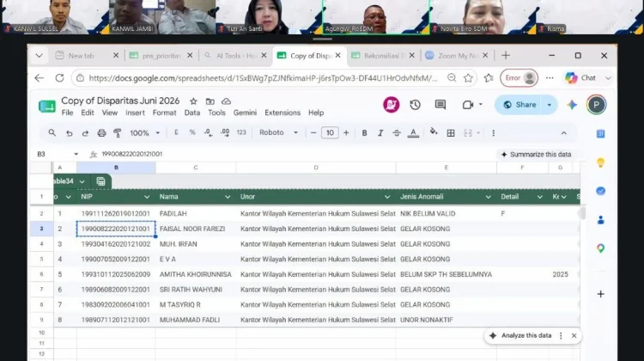Open the Extensions menu

(283, 113)
